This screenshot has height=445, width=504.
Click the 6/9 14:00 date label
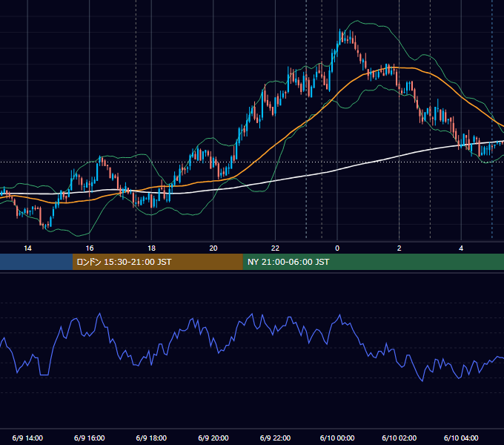tap(27, 438)
